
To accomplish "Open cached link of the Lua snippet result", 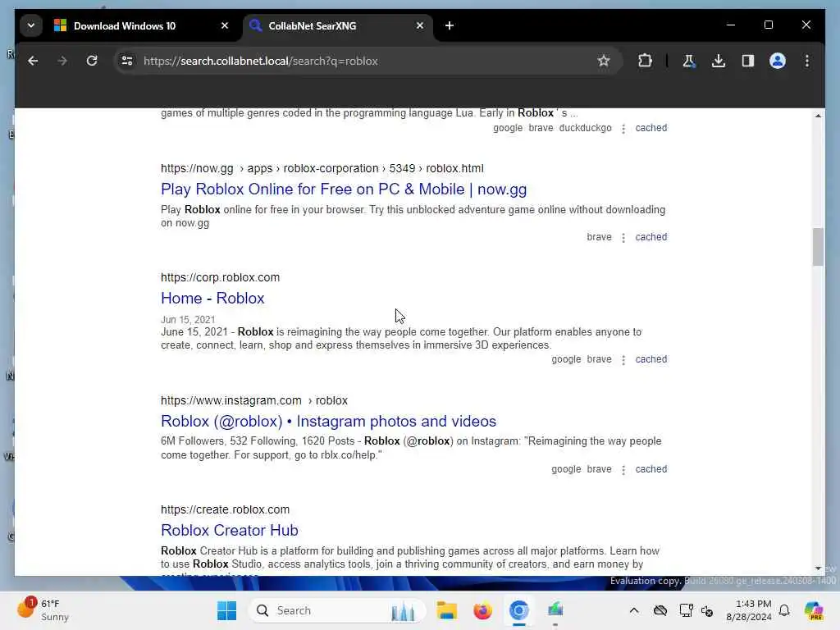I will (x=651, y=128).
